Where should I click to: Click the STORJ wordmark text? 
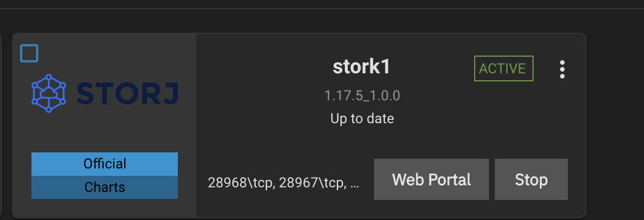128,94
